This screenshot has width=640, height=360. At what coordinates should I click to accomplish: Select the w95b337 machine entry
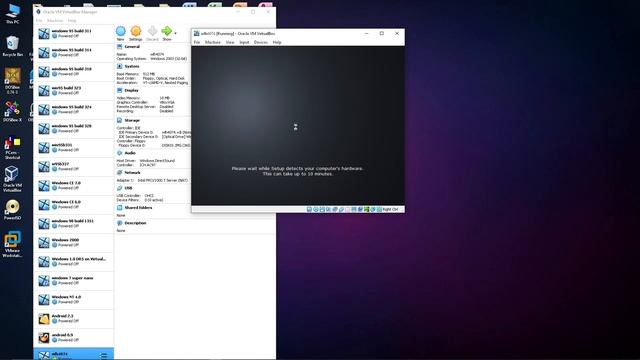(73, 167)
